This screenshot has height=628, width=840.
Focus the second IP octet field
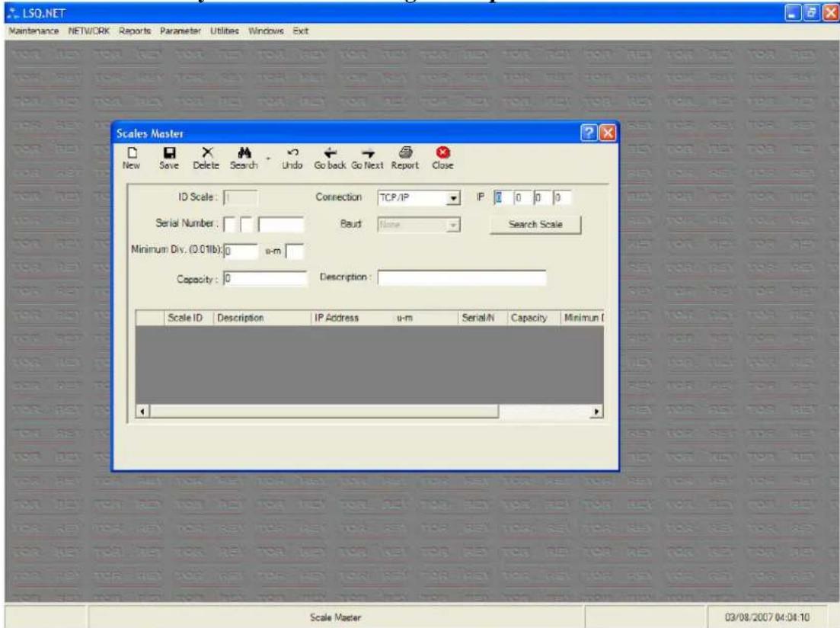[x=521, y=197]
